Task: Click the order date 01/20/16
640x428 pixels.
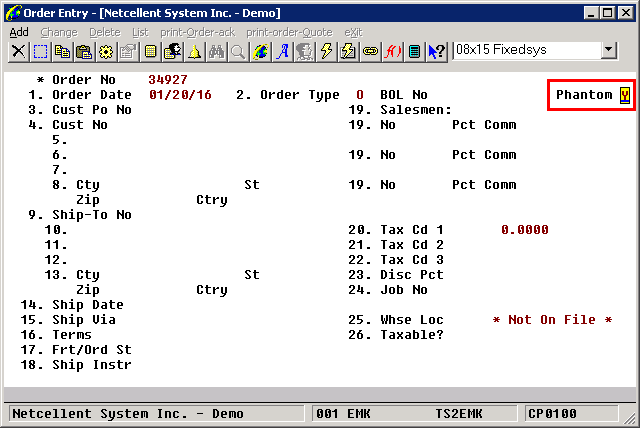Action: click(180, 95)
